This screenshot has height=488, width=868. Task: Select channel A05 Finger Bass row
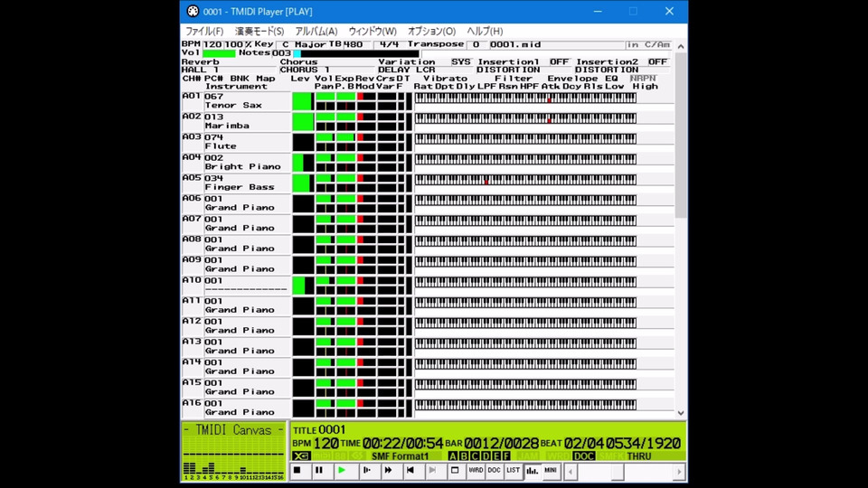(236, 183)
